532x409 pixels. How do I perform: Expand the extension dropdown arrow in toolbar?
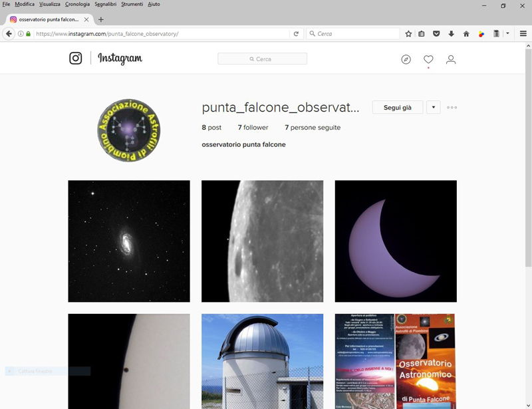pyautogui.click(x=507, y=34)
